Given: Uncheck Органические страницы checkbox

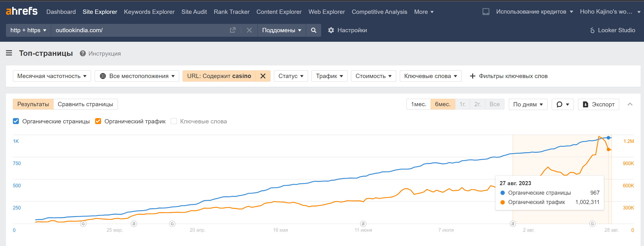Looking at the screenshot, I should [16, 121].
